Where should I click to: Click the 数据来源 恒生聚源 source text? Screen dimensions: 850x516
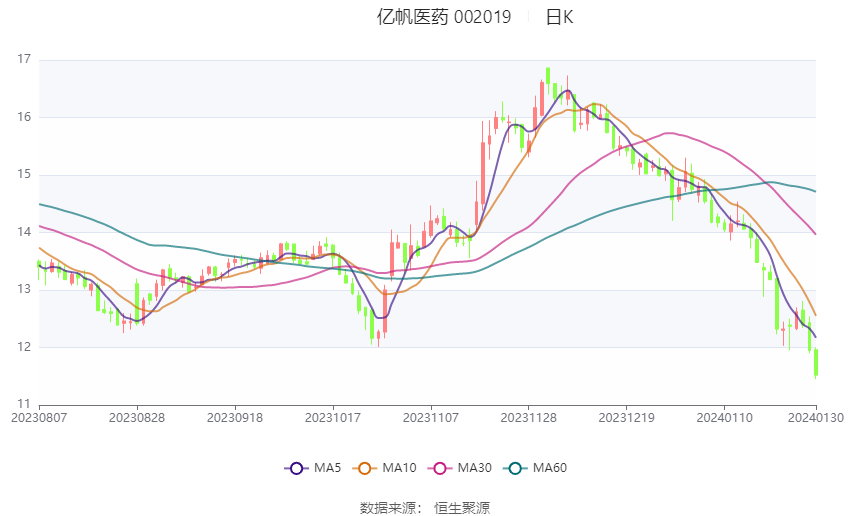pos(425,508)
